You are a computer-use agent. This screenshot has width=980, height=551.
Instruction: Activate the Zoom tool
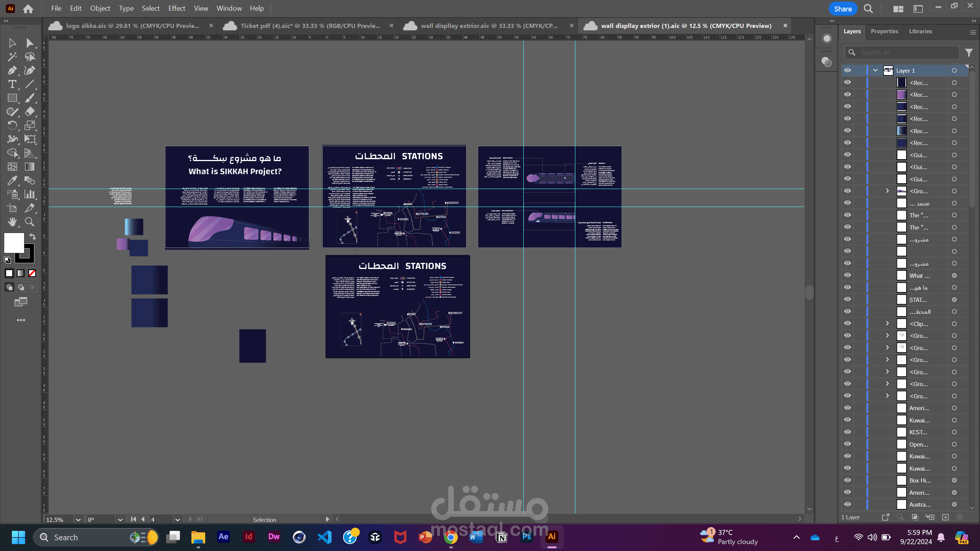pyautogui.click(x=29, y=222)
